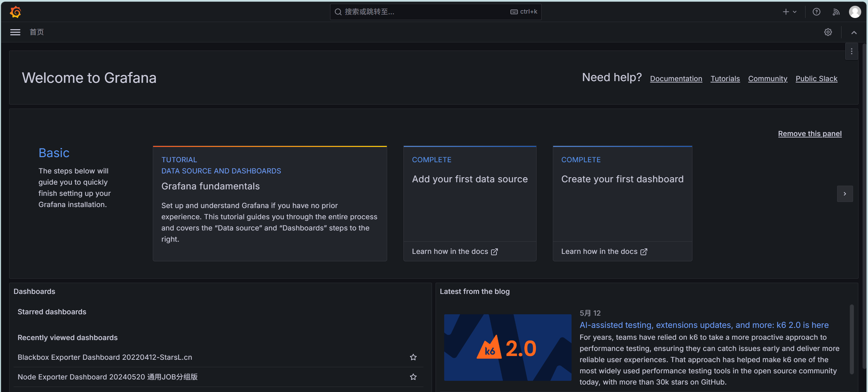The height and width of the screenshot is (392, 868).
Task: Expand the plus 'new' dropdown
Action: coord(789,12)
